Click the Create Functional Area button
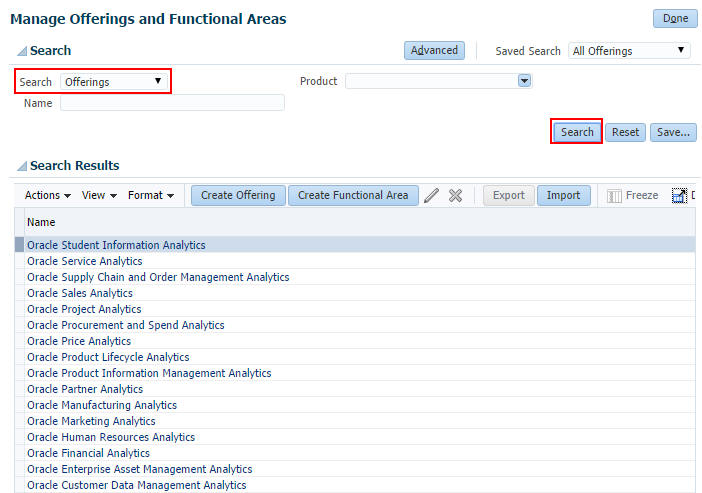Image resolution: width=702 pixels, height=493 pixels. [x=353, y=196]
